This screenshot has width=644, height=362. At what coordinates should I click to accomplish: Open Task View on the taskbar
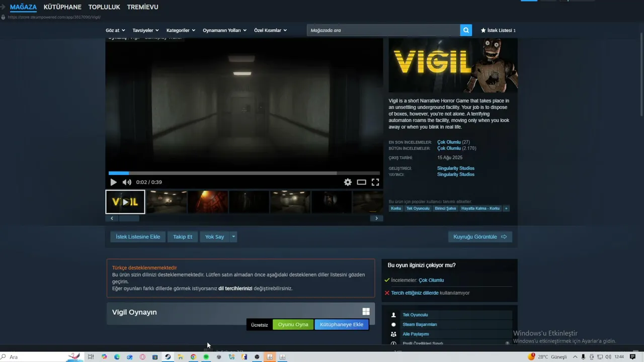[x=91, y=357]
